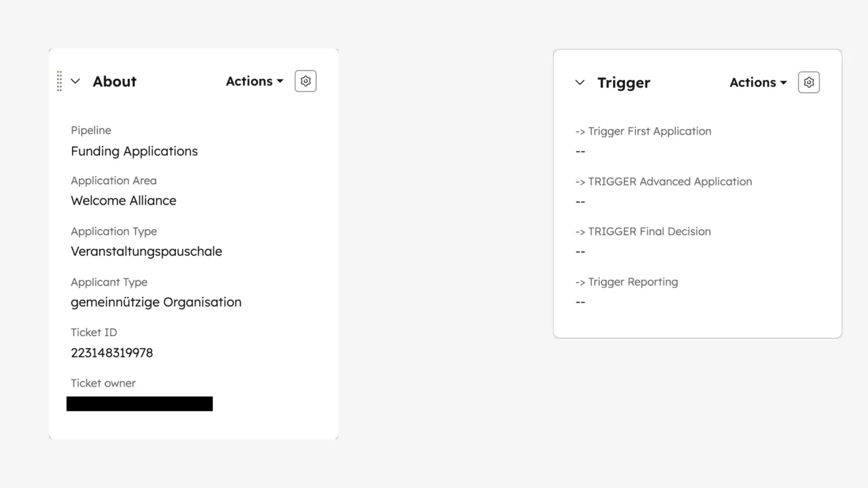Click the drag handle beside the About header
The height and width of the screenshot is (488, 868).
(60, 81)
